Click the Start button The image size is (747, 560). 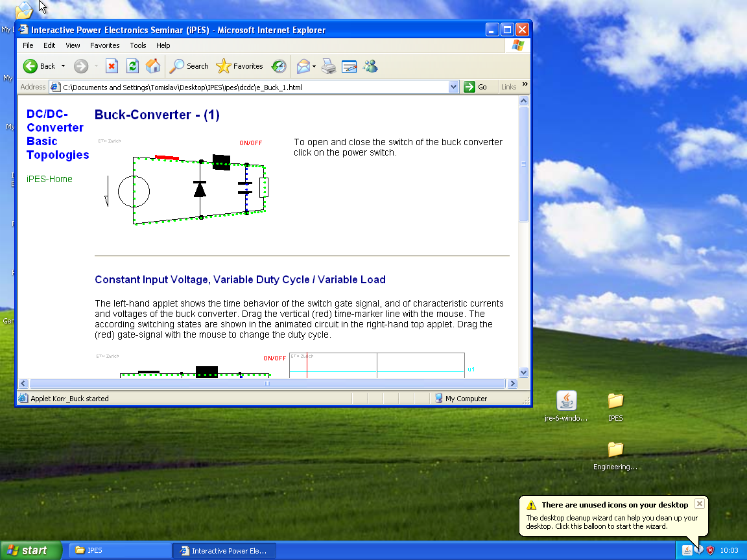coord(30,550)
